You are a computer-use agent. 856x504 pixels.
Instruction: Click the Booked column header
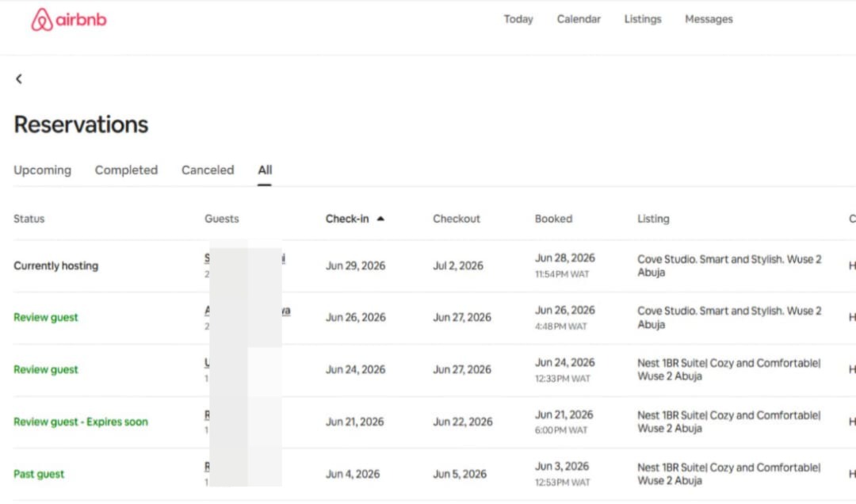pyautogui.click(x=553, y=219)
